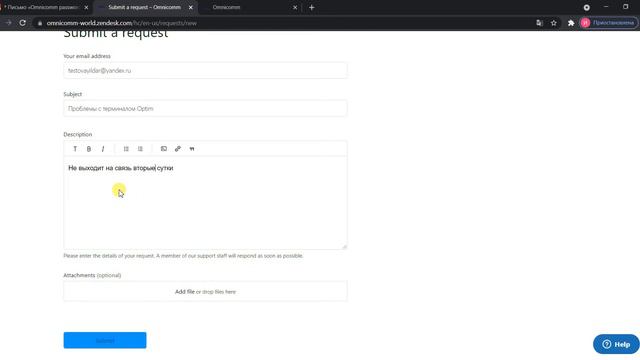Insert an image into the description
This screenshot has width=640, height=360.
[x=164, y=149]
